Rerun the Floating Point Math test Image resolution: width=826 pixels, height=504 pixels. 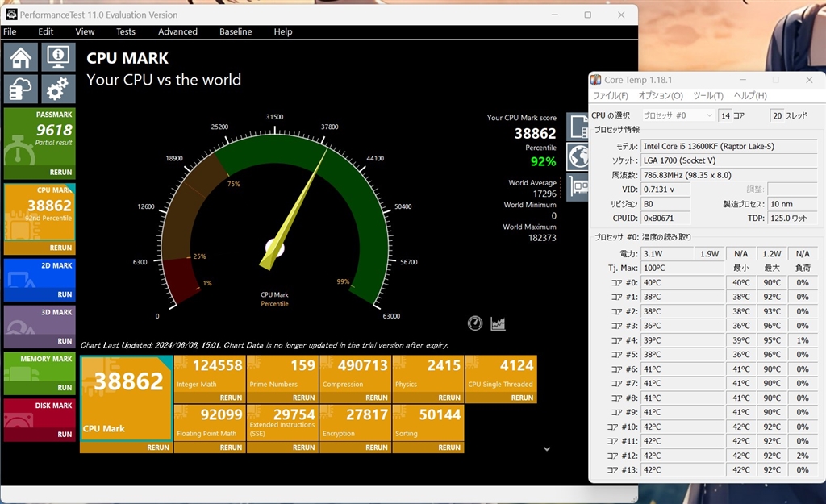point(231,447)
